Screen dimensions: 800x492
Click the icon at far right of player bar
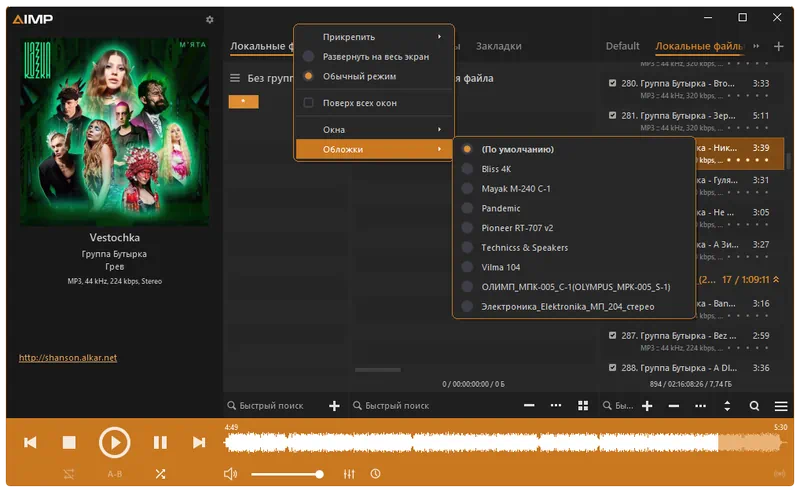tap(780, 474)
